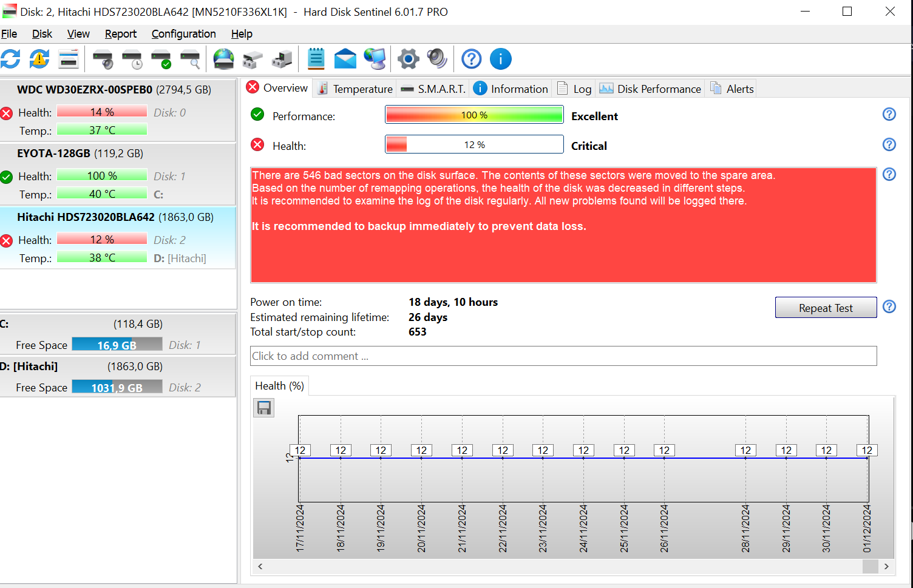This screenshot has width=913, height=588.
Task: Click the disk with green checkmark test icon
Action: 161,59
